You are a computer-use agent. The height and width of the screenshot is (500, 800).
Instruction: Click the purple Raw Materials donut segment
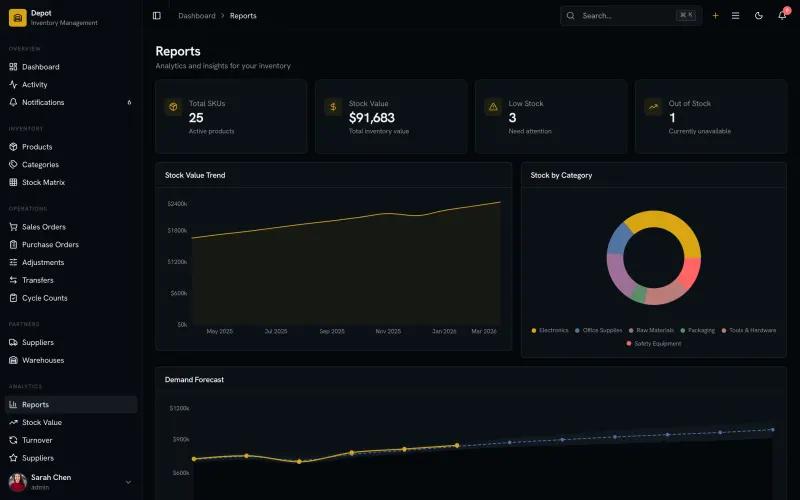[x=621, y=276]
